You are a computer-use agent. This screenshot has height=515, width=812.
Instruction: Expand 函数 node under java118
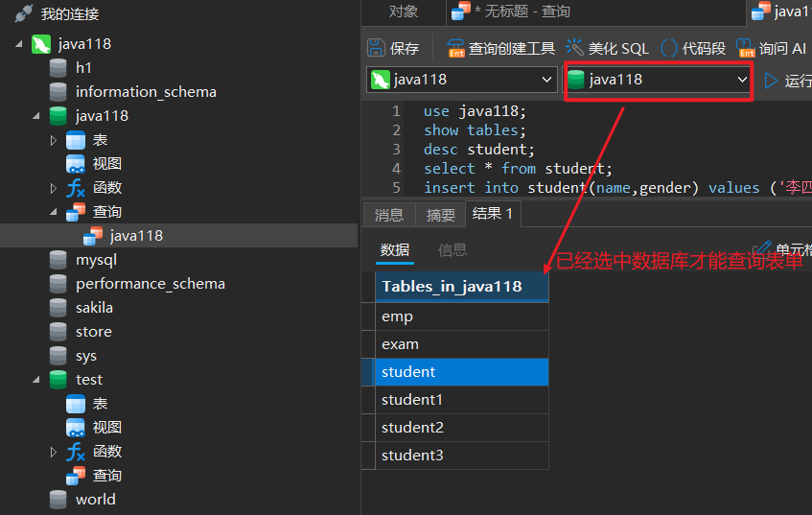[54, 188]
